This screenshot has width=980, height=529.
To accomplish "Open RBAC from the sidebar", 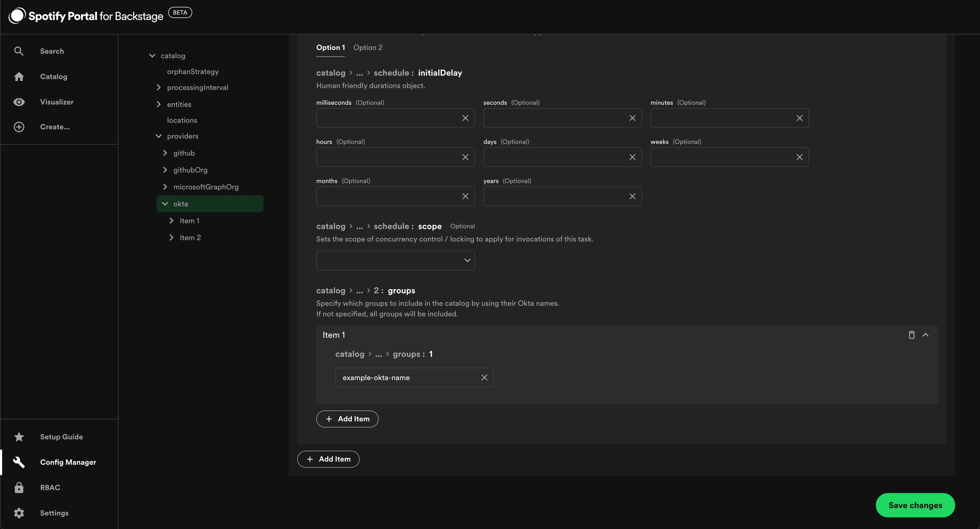I will pyautogui.click(x=50, y=487).
